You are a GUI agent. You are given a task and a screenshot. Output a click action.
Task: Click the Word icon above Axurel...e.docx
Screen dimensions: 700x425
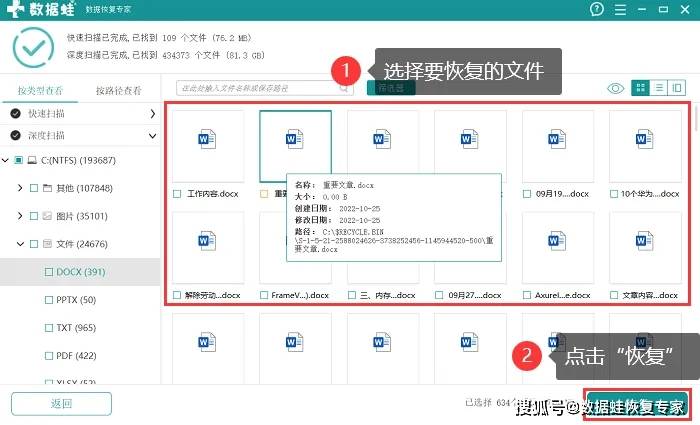(x=557, y=241)
